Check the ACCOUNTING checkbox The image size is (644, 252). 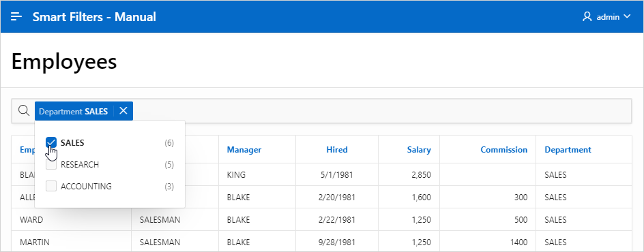(51, 187)
